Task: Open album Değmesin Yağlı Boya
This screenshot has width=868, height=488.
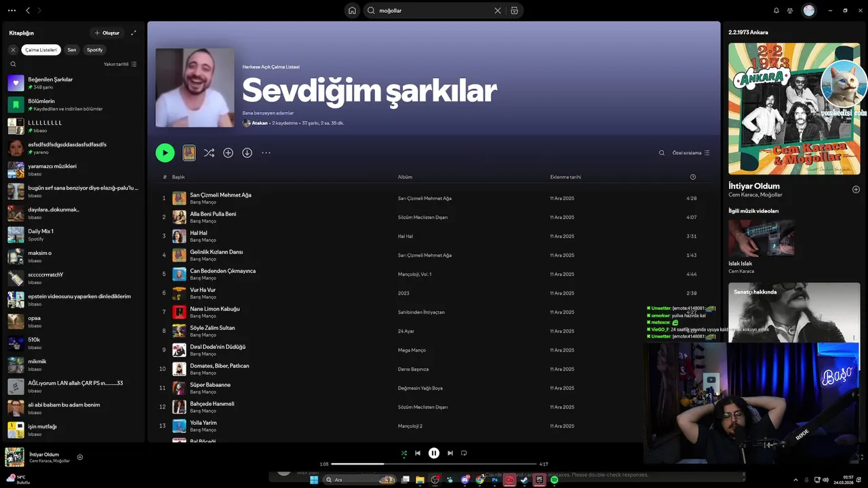Action: coord(420,388)
